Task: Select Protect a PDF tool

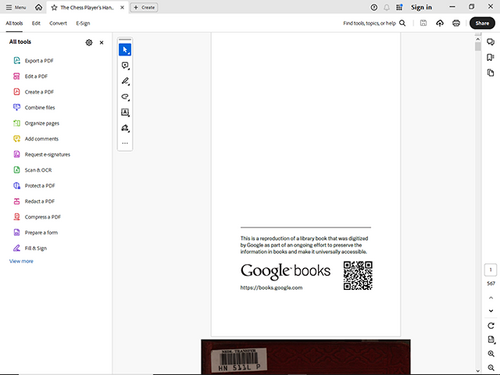Action: pyautogui.click(x=34, y=186)
